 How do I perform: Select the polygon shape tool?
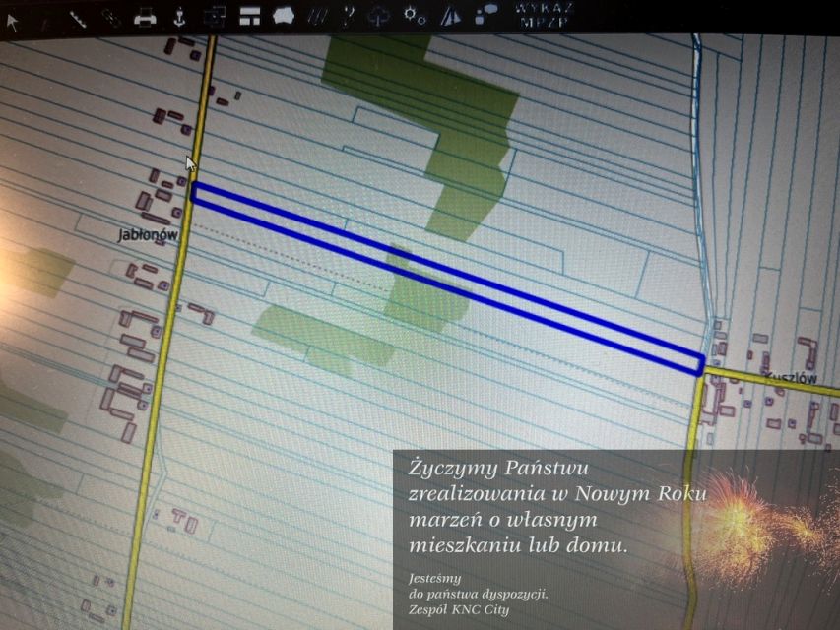pos(283,15)
